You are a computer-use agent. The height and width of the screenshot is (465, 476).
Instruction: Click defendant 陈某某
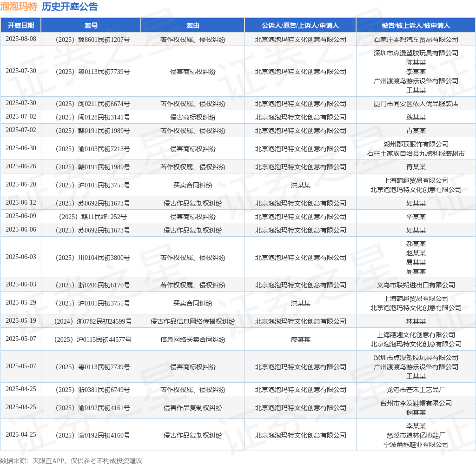(x=416, y=62)
